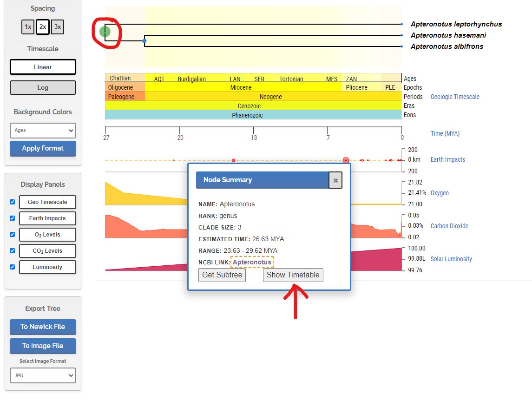Click species Apteronotus hasemani
This screenshot has height=401, width=532.
(x=448, y=35)
